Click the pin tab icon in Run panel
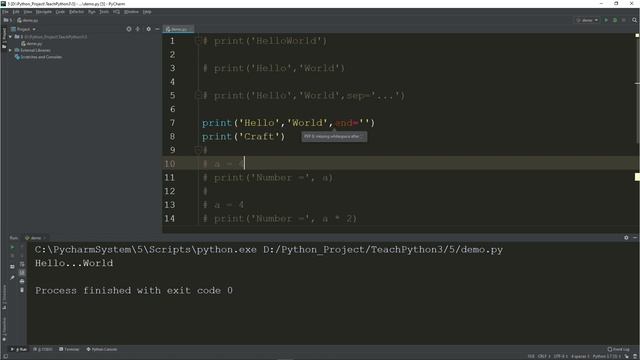Viewport: 640px width, 360px height. pos(12,278)
